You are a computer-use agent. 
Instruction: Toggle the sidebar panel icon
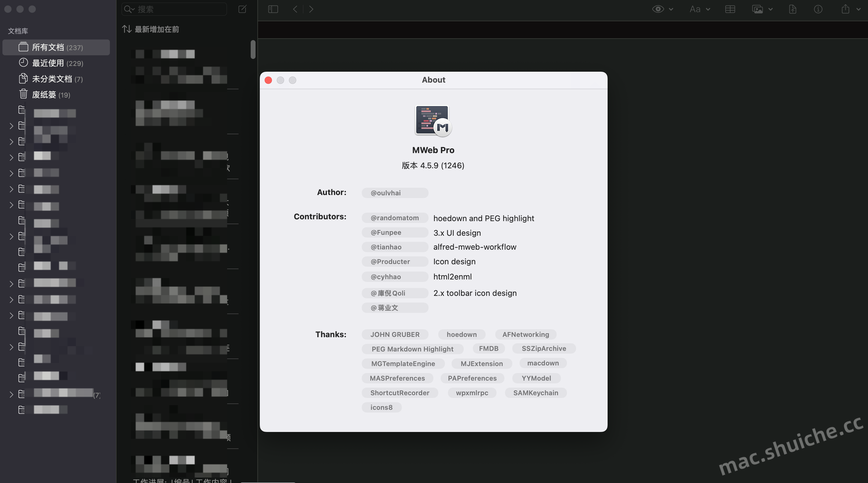(x=273, y=9)
